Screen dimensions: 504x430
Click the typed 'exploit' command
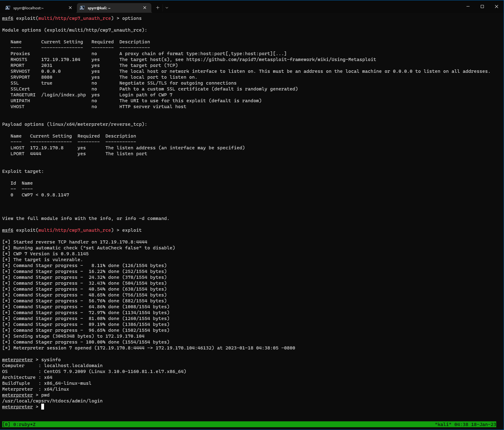tap(132, 230)
